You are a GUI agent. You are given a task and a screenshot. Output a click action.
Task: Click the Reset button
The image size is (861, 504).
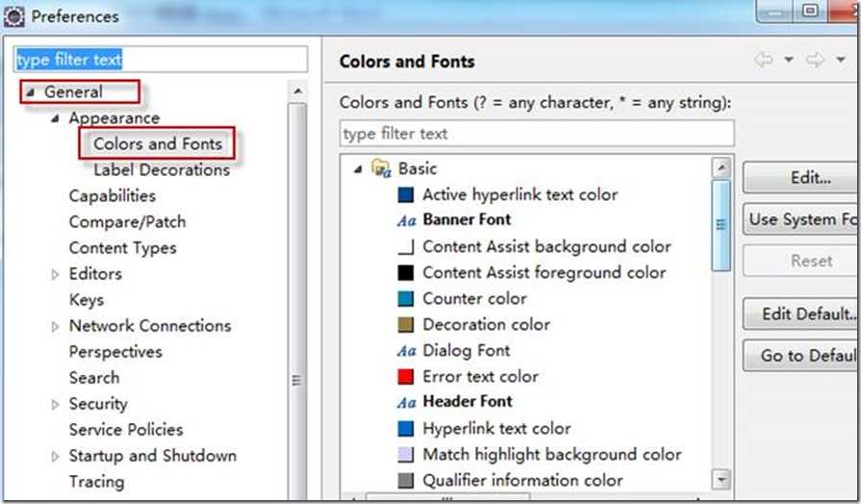tap(801, 261)
